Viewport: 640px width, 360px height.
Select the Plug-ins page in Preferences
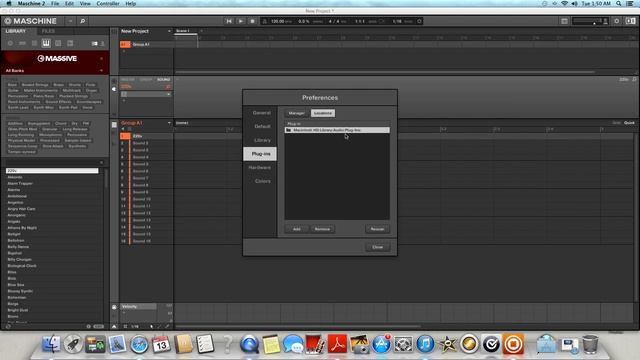click(x=260, y=154)
